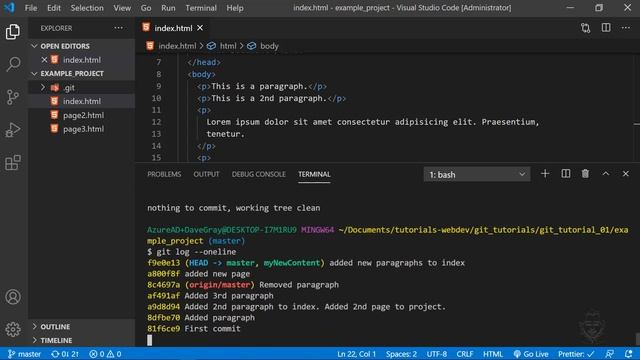This screenshot has width=640, height=360.
Task: Open page3.html from the file tree
Action: 82,129
